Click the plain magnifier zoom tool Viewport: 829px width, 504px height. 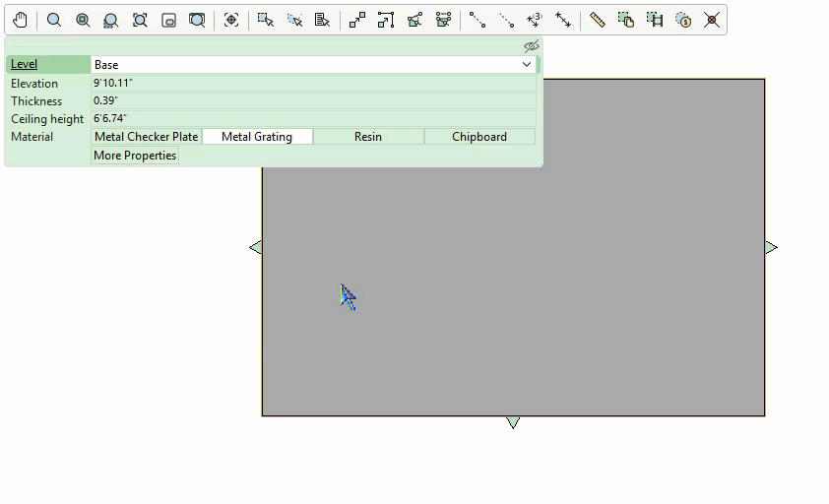54,20
